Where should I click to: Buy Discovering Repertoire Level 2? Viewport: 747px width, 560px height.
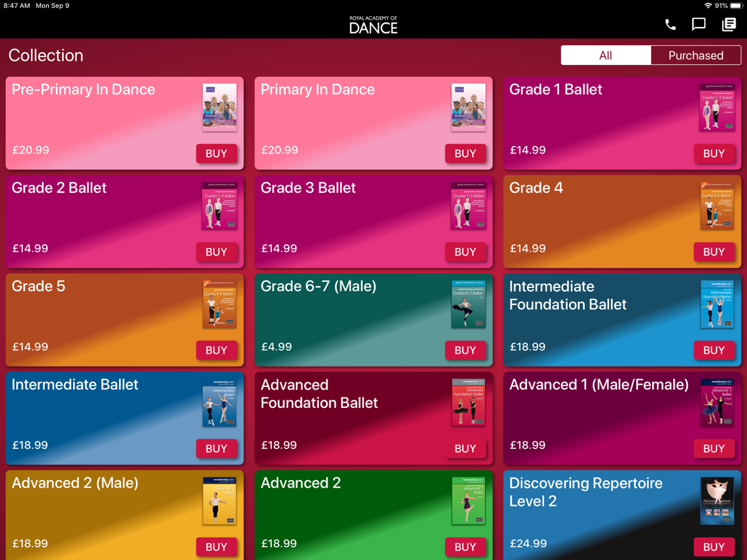tap(714, 546)
